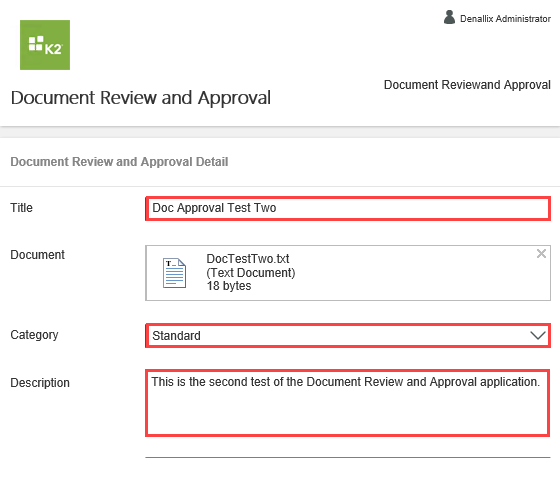Click the K2 logo
Screen dimensions: 560x481
coord(45,45)
